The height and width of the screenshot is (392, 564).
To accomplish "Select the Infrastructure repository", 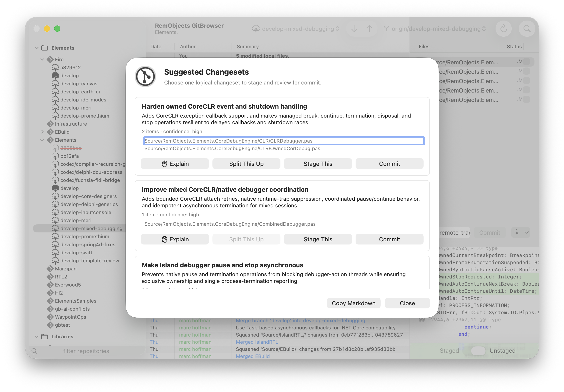I will pyautogui.click(x=70, y=124).
